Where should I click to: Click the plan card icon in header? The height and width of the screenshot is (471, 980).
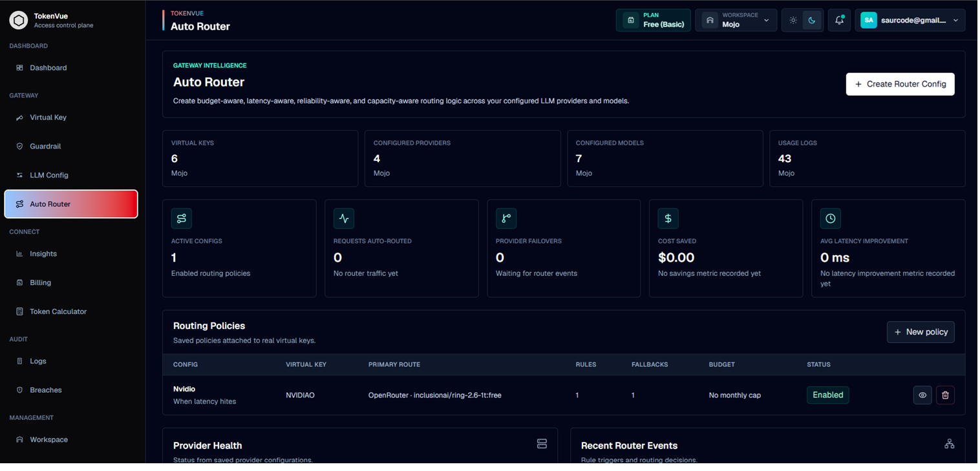(630, 20)
